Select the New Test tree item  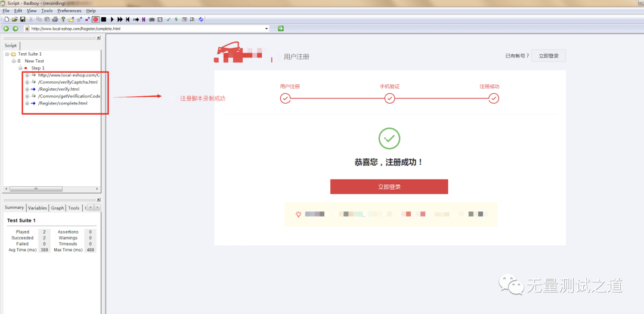pyautogui.click(x=35, y=61)
